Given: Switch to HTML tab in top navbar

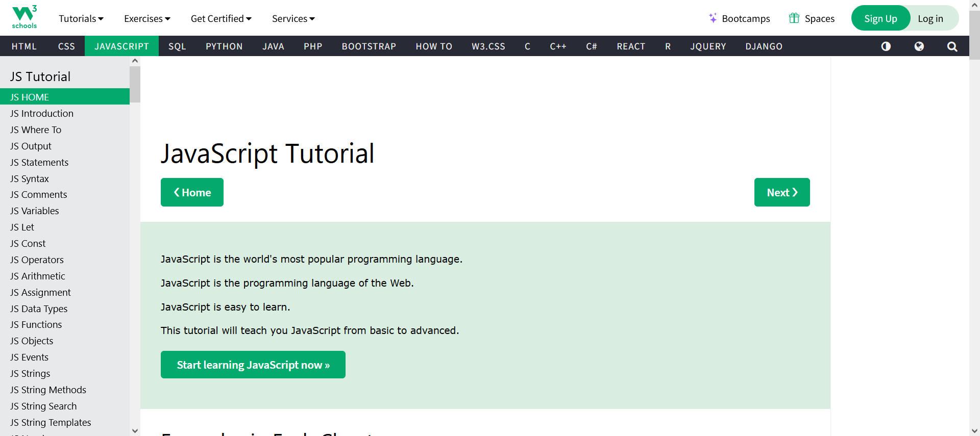Looking at the screenshot, I should point(24,46).
